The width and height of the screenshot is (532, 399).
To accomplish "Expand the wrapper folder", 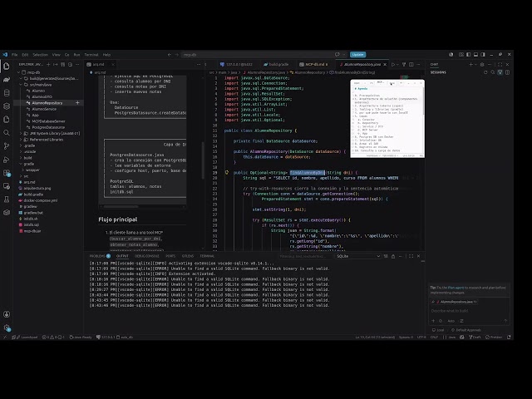I will 23,170.
